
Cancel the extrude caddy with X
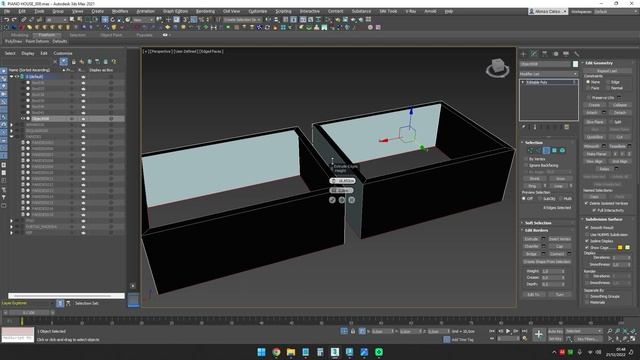[351, 200]
